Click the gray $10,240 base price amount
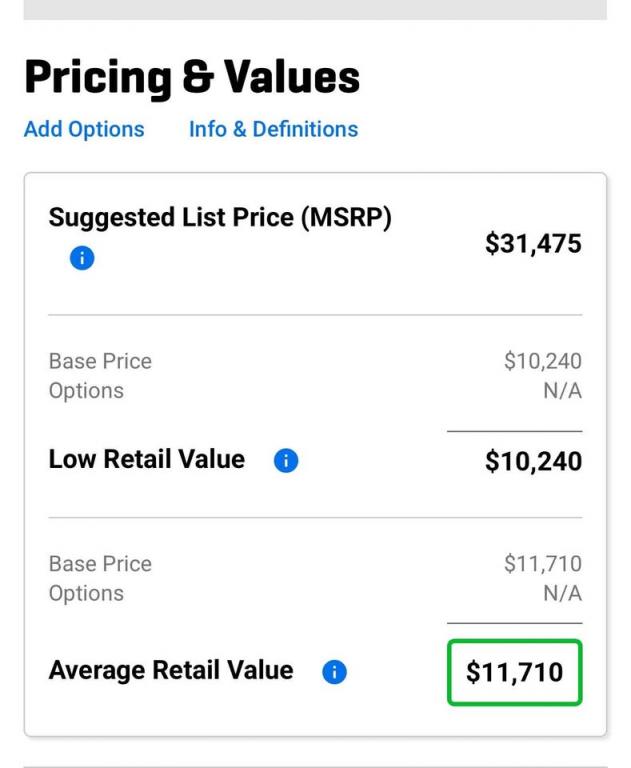This screenshot has height=768, width=631. coord(542,361)
